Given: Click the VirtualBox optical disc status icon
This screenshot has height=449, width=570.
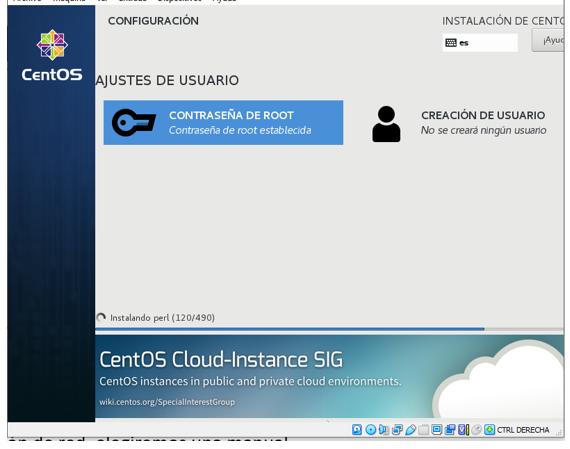Looking at the screenshot, I should [370, 430].
